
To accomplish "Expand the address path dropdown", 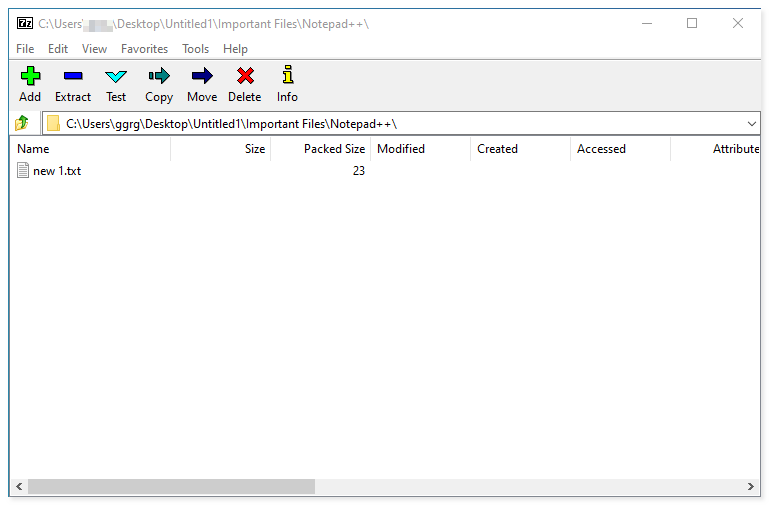I will pos(752,123).
